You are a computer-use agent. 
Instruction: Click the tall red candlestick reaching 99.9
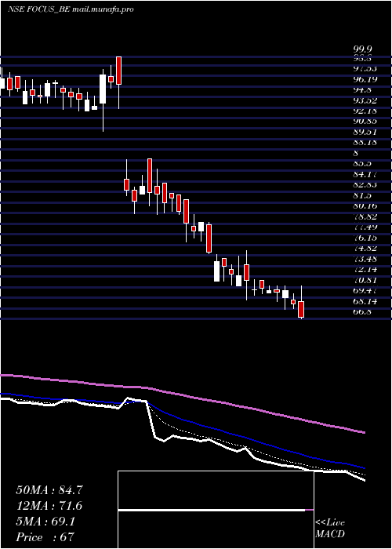coord(118,71)
